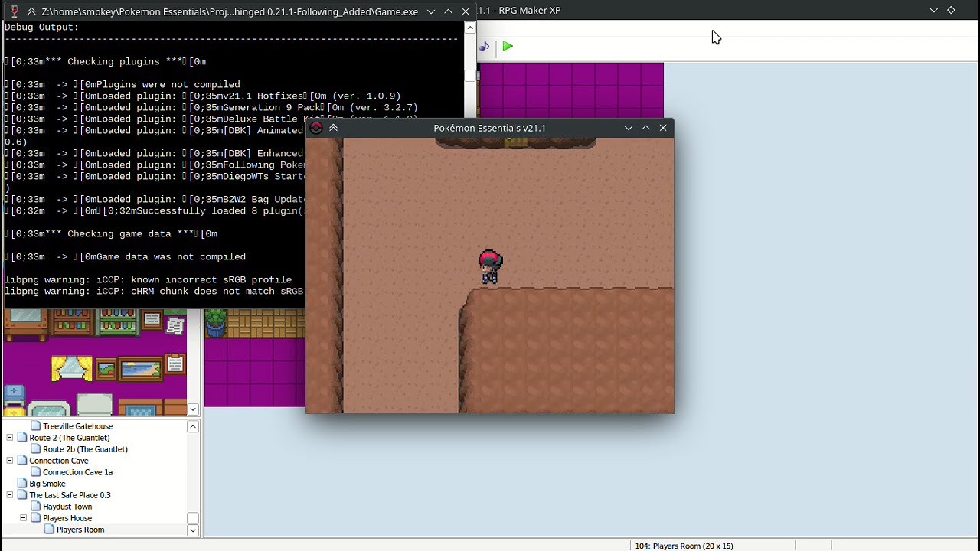Minimize the RPG Maker XP window
This screenshot has height=551, width=980.
(934, 10)
